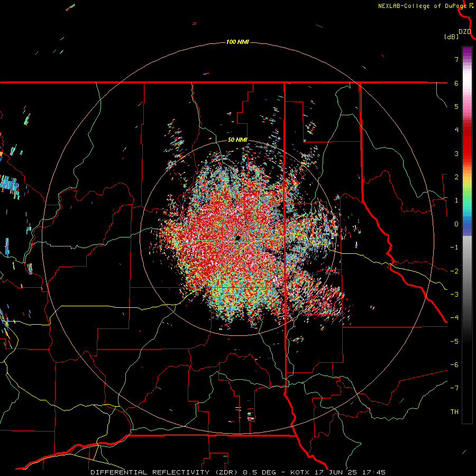Click the 0 value on the color scale
This screenshot has width=476, height=476.
pos(456,224)
